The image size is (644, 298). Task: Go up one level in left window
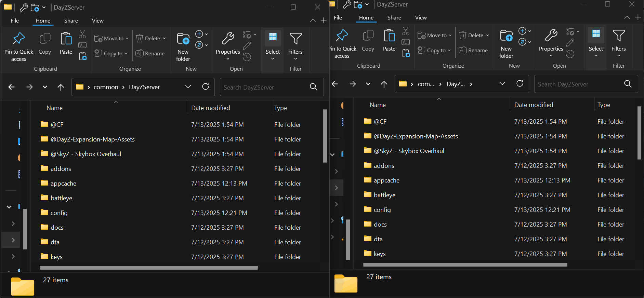(x=61, y=87)
